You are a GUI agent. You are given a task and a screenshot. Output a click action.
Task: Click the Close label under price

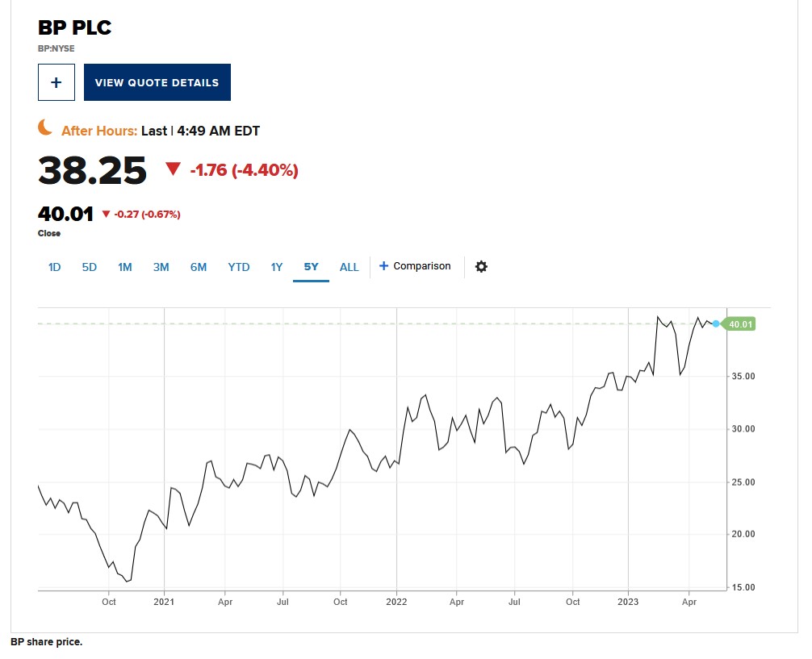[x=49, y=233]
